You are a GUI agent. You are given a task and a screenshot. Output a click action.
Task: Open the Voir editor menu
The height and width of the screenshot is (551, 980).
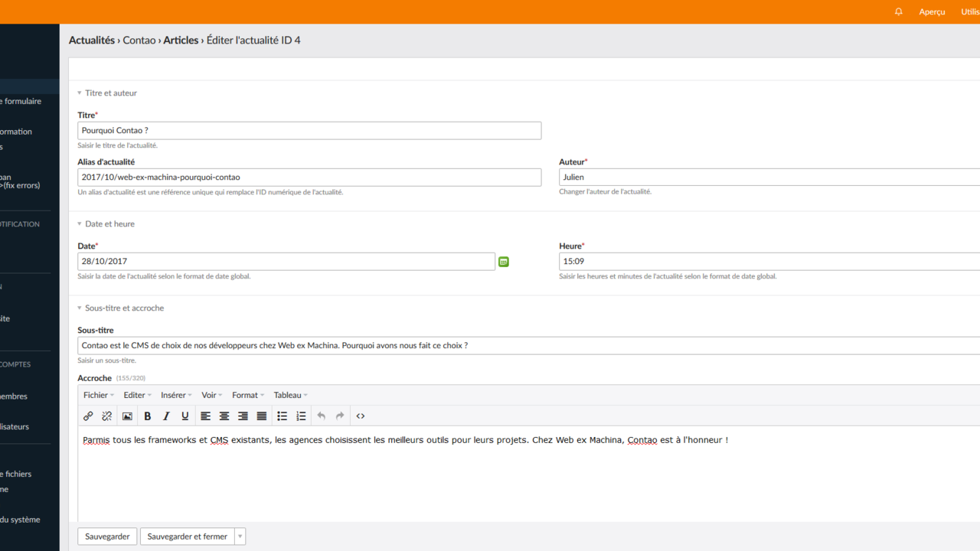click(212, 396)
